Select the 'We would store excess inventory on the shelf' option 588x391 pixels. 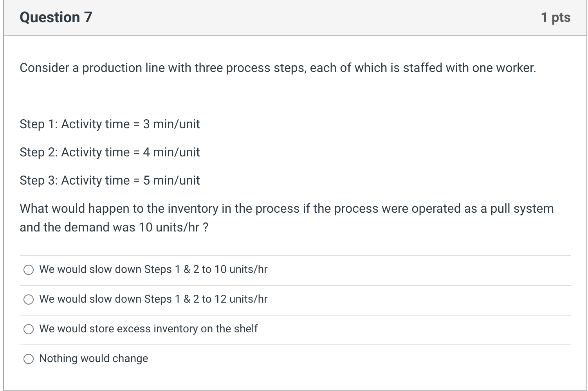(x=29, y=329)
